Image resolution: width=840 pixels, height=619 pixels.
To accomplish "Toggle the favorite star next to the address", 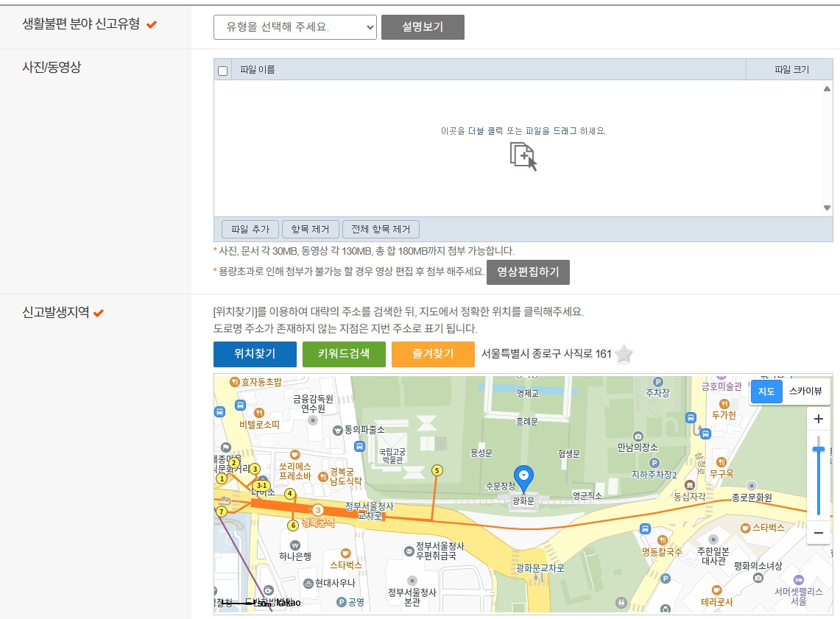I will tap(624, 354).
